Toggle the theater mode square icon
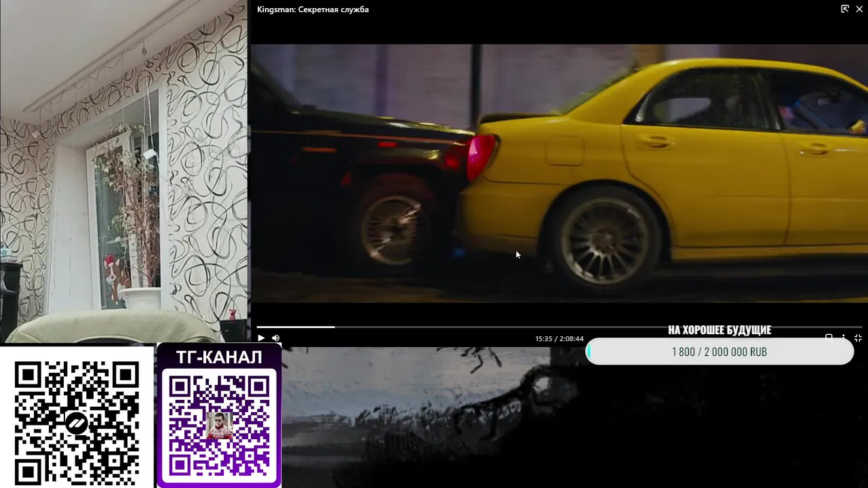The width and height of the screenshot is (868, 488). (829, 336)
